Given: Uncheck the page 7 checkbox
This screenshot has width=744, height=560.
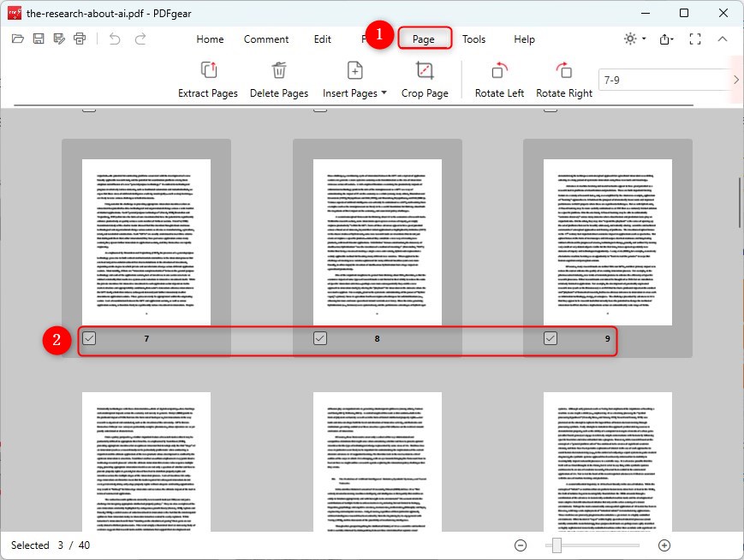Looking at the screenshot, I should [89, 339].
